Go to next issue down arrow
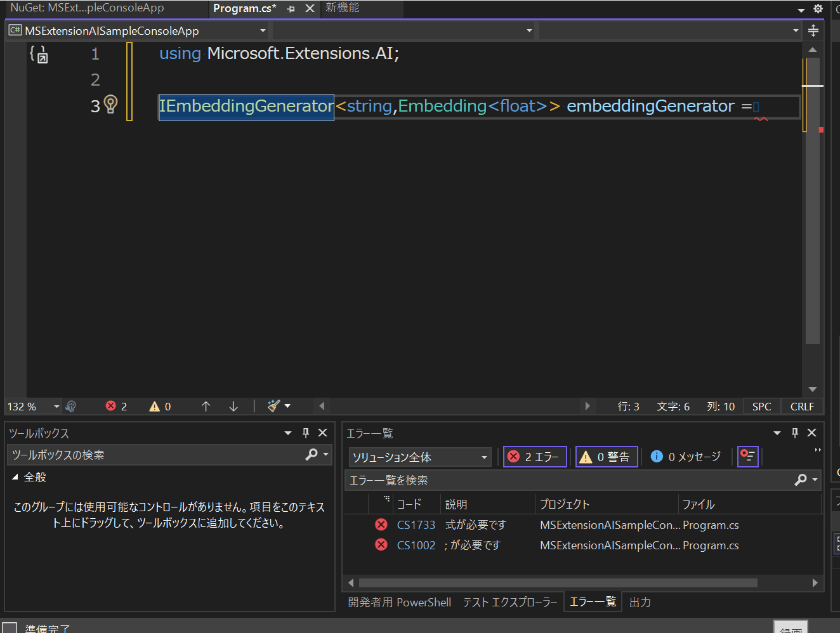Image resolution: width=840 pixels, height=633 pixels. [233, 407]
